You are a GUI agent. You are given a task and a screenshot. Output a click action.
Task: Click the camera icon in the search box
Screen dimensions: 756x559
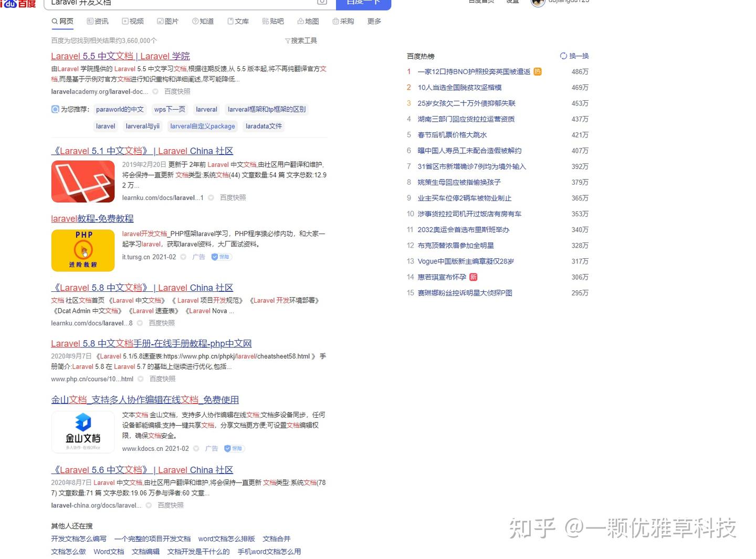(321, 3)
